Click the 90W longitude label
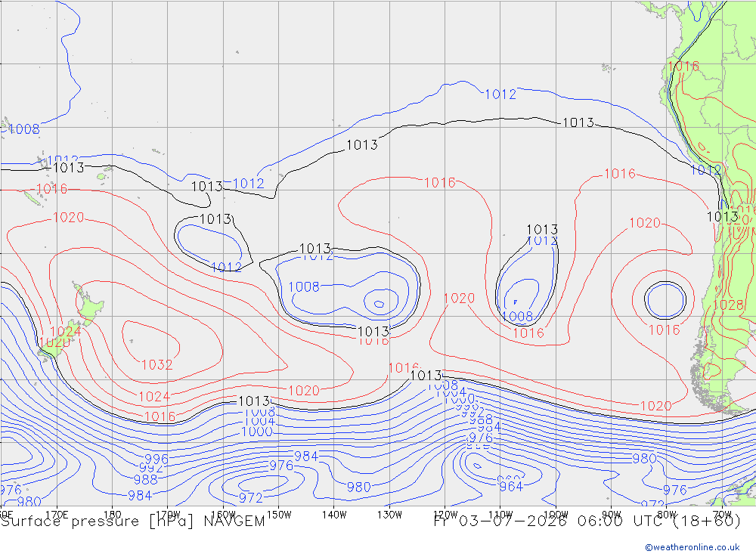This screenshot has width=756, height=554. pyautogui.click(x=612, y=515)
